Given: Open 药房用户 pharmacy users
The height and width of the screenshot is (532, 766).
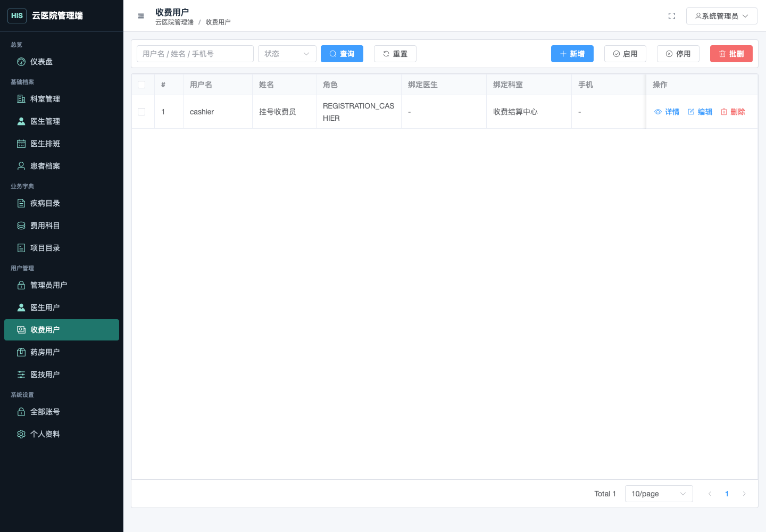Looking at the screenshot, I should (x=62, y=352).
